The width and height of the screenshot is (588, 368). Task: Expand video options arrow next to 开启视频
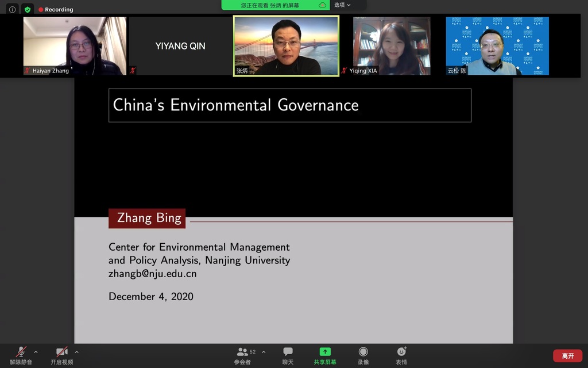tap(76, 352)
